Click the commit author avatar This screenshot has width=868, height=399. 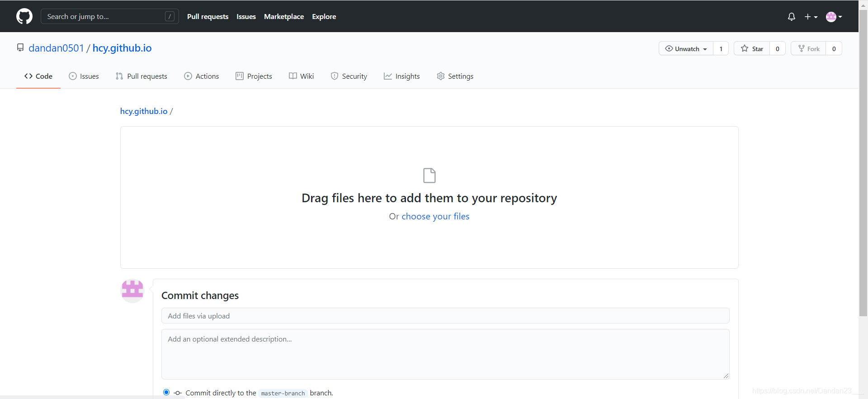click(132, 290)
